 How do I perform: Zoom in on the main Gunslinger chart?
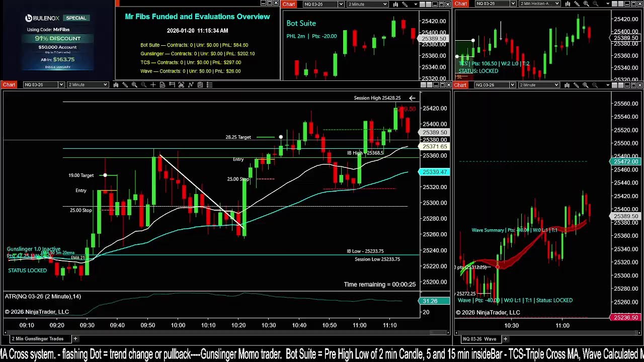coord(134,84)
